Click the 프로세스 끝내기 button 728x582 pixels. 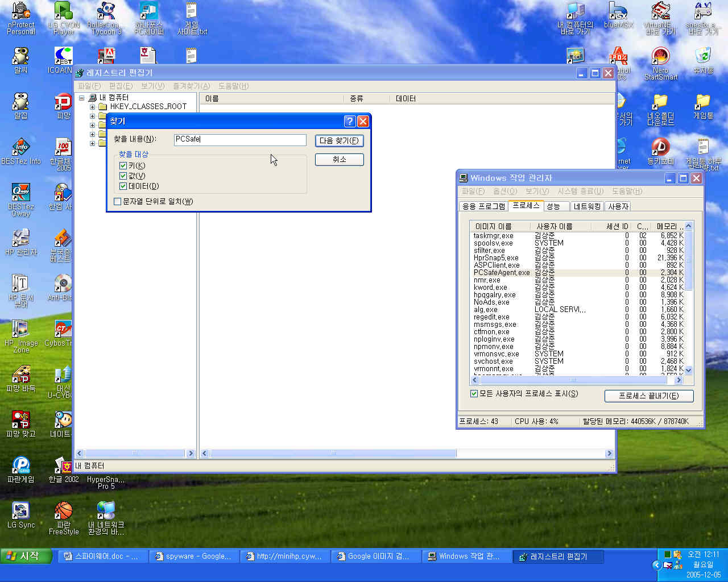coord(648,396)
